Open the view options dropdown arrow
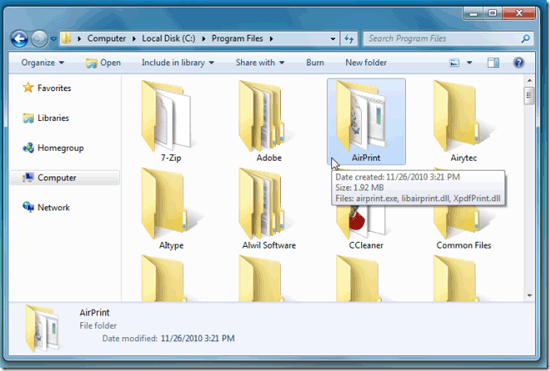The image size is (550, 371). coord(469,63)
